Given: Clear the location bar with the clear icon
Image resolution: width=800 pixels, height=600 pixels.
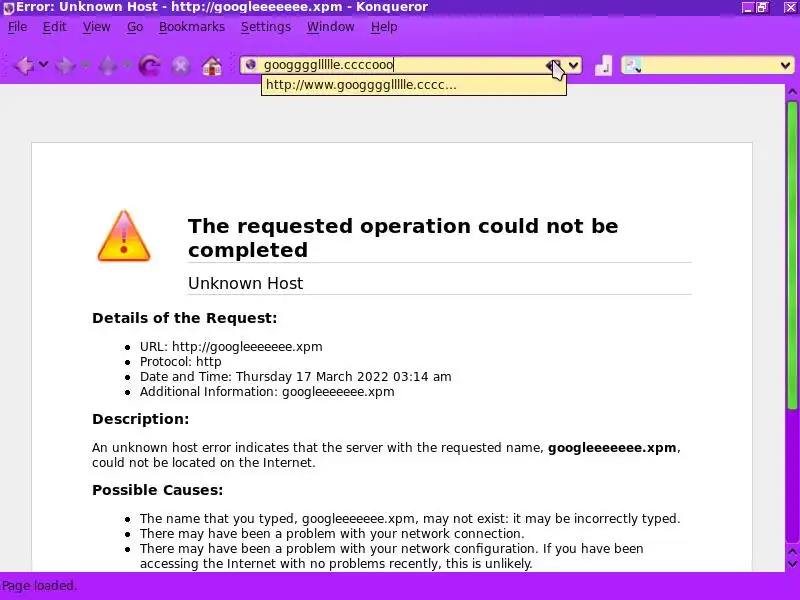Looking at the screenshot, I should point(553,65).
